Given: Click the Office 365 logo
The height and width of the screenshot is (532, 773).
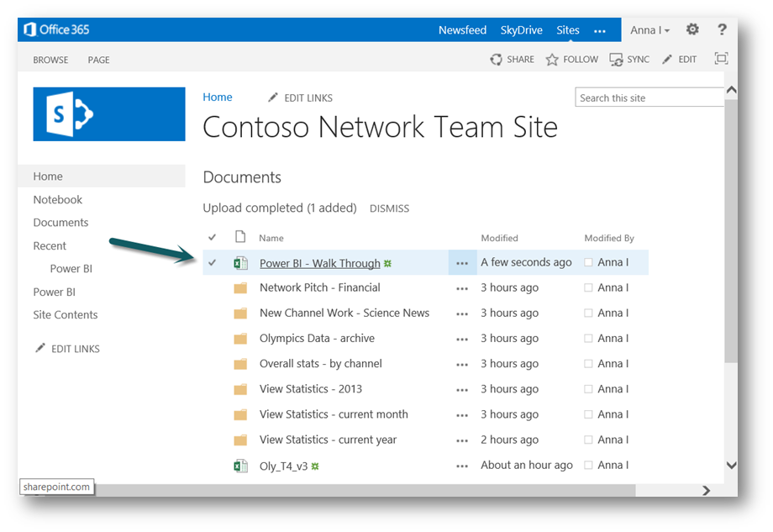Looking at the screenshot, I should point(56,29).
